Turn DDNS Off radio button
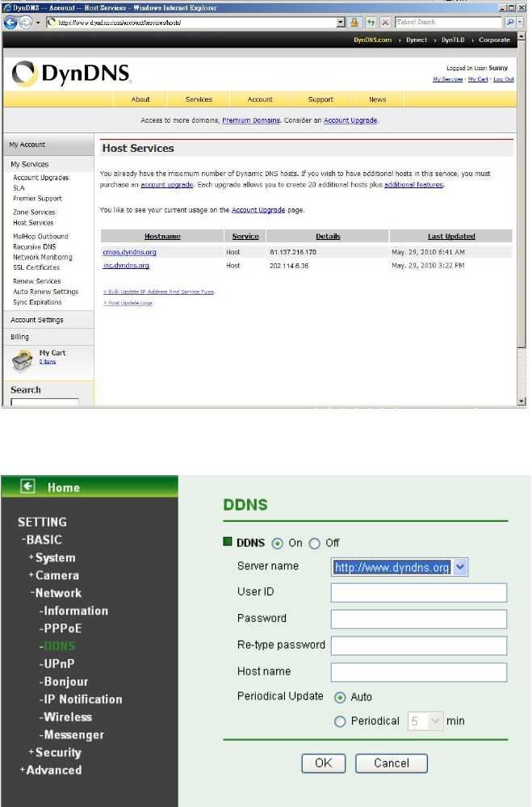This screenshot has width=532, height=807. pos(314,544)
